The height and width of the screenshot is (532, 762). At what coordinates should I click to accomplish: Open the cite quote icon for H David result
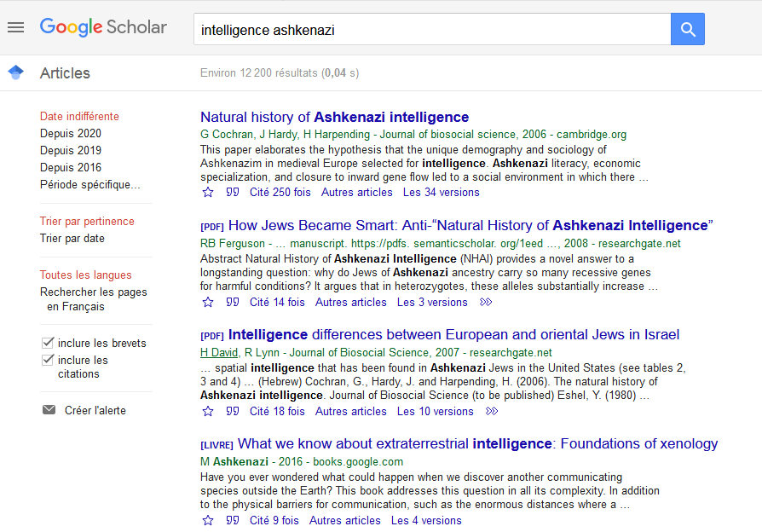pyautogui.click(x=233, y=411)
